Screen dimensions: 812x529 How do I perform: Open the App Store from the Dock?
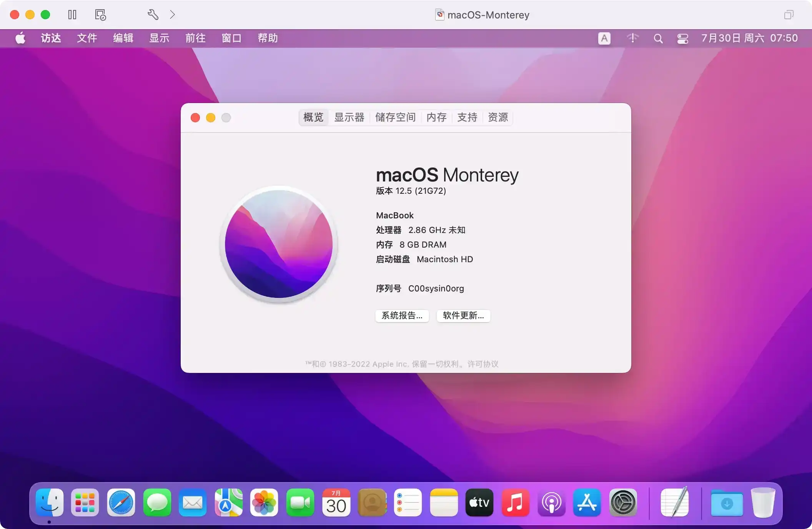(x=587, y=503)
